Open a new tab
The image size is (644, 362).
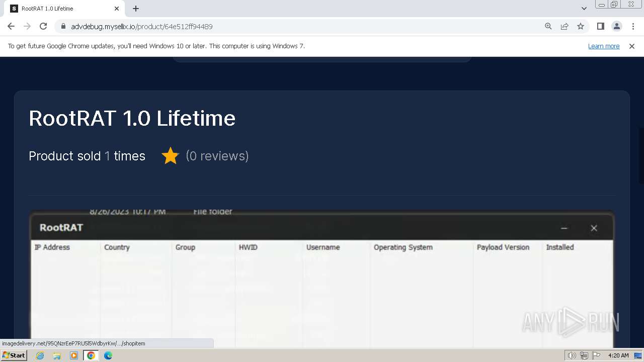tap(136, 9)
